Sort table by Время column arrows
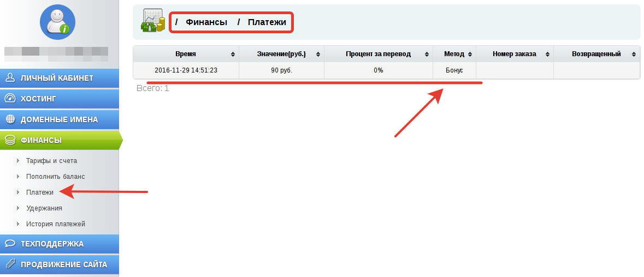 [233, 55]
